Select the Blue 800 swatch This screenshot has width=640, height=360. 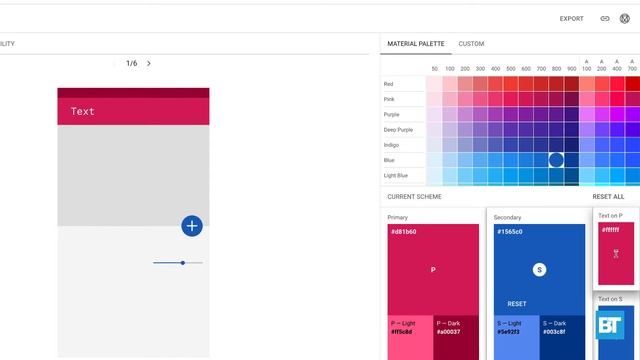coord(556,160)
